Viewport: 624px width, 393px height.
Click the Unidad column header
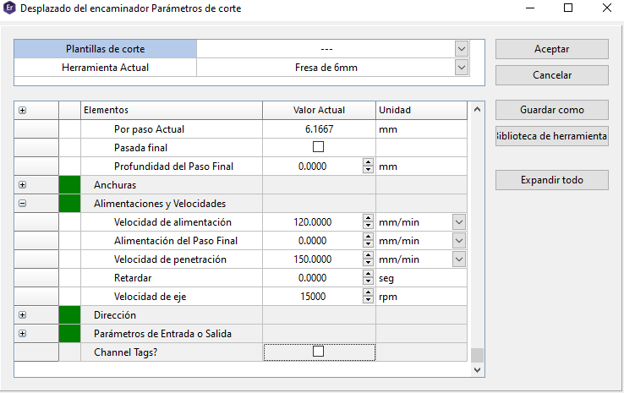click(421, 110)
